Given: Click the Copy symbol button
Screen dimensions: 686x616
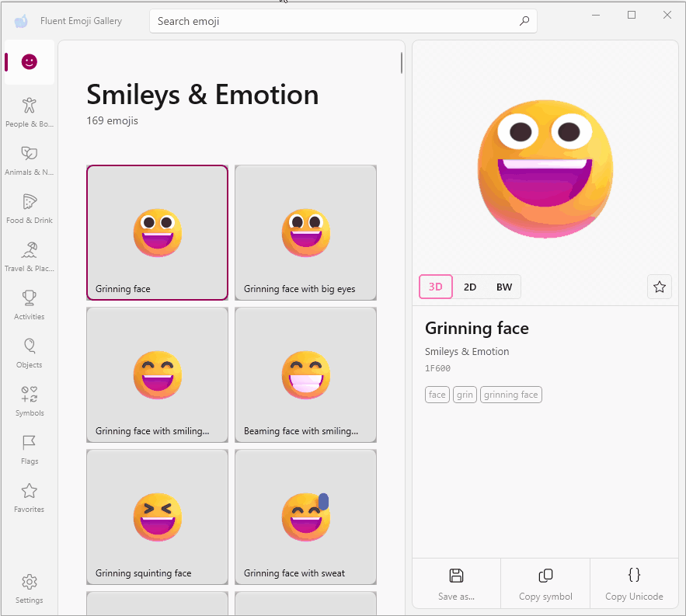Looking at the screenshot, I should (x=545, y=583).
